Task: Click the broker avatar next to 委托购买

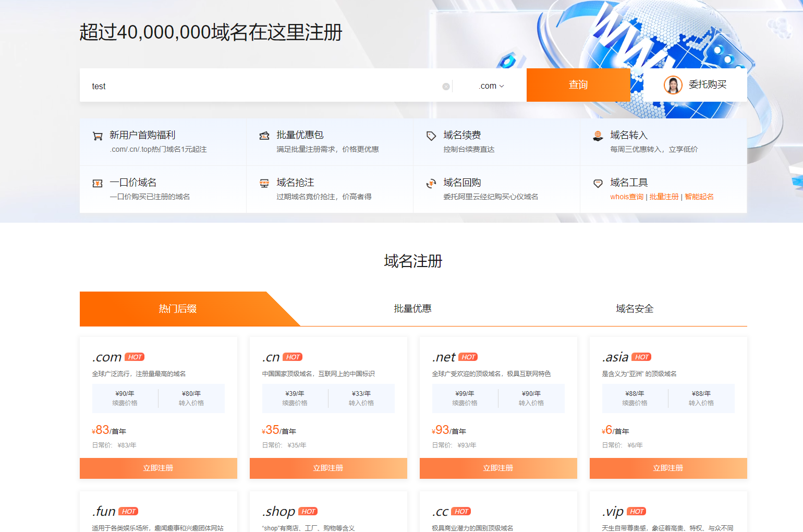Action: pos(673,85)
